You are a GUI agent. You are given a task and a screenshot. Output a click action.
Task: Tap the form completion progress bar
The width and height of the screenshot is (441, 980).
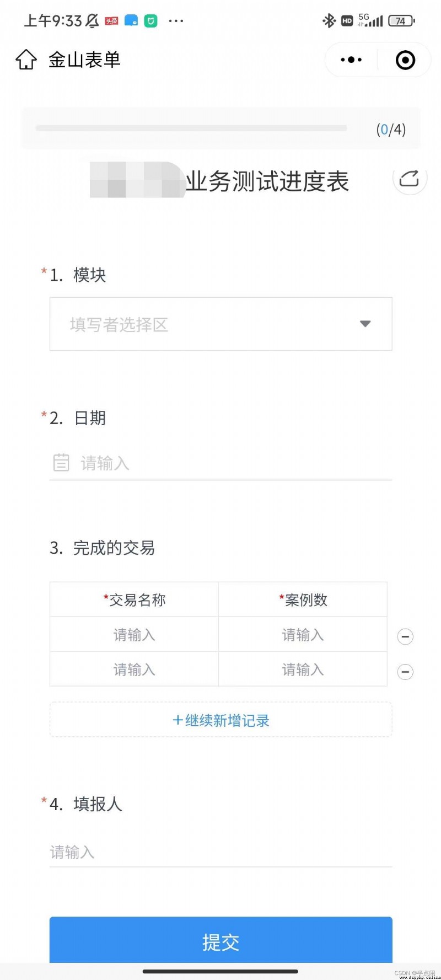191,128
